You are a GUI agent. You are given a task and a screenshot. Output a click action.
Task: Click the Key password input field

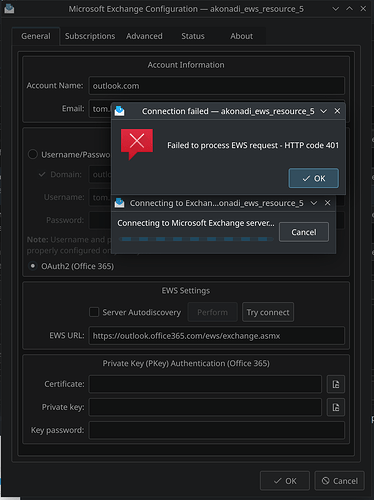(216, 430)
